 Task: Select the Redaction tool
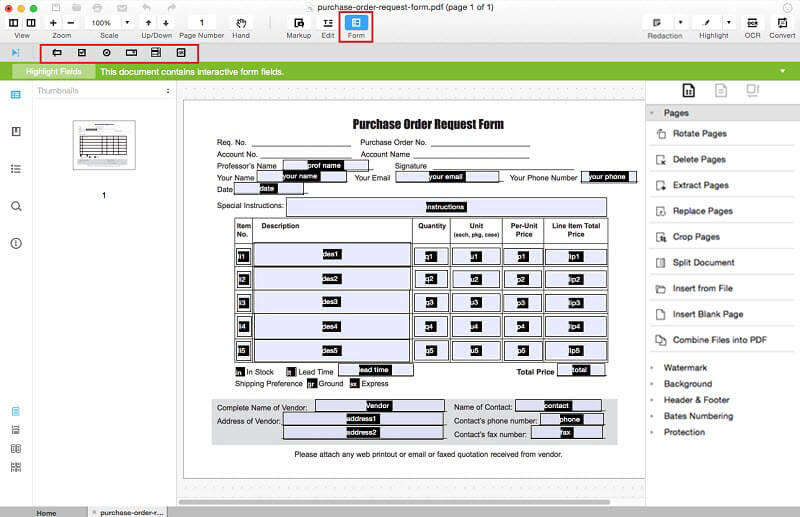(657, 23)
